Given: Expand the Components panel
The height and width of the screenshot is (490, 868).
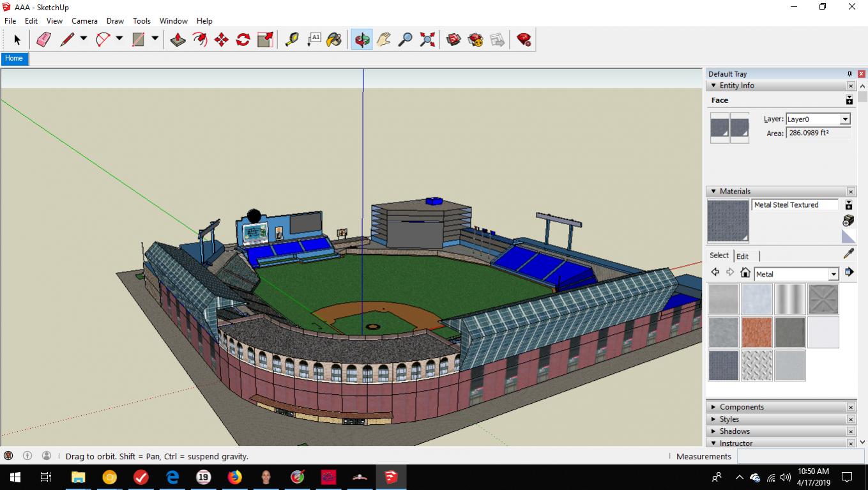Looking at the screenshot, I should [x=741, y=407].
